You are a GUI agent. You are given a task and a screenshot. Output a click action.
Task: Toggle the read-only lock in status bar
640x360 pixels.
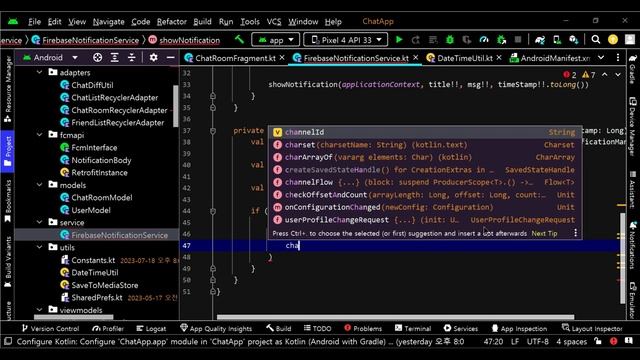coord(598,341)
